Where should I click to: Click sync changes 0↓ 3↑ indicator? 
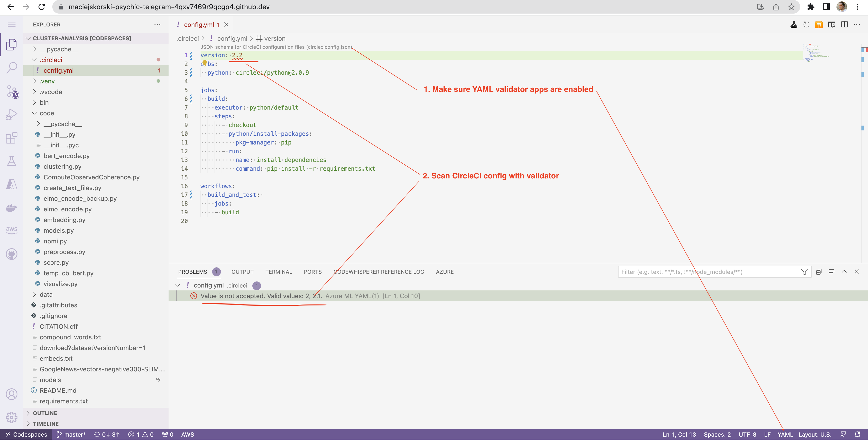(x=107, y=434)
